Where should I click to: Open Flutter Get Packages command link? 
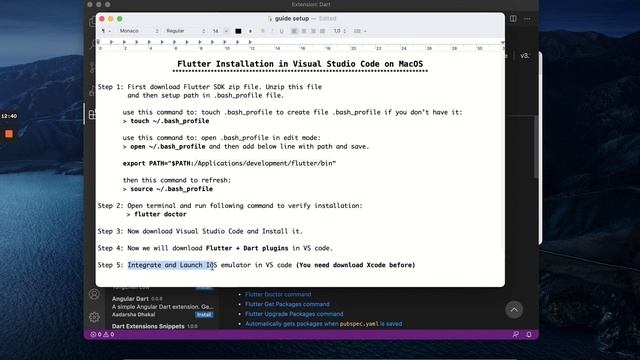(x=287, y=304)
